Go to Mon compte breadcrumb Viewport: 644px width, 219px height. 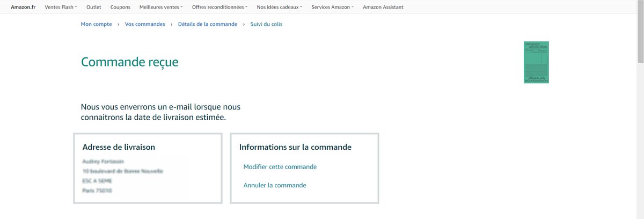click(x=96, y=24)
